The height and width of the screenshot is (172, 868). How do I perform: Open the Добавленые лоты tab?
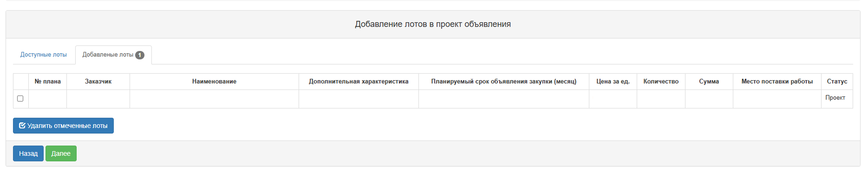[x=113, y=55]
